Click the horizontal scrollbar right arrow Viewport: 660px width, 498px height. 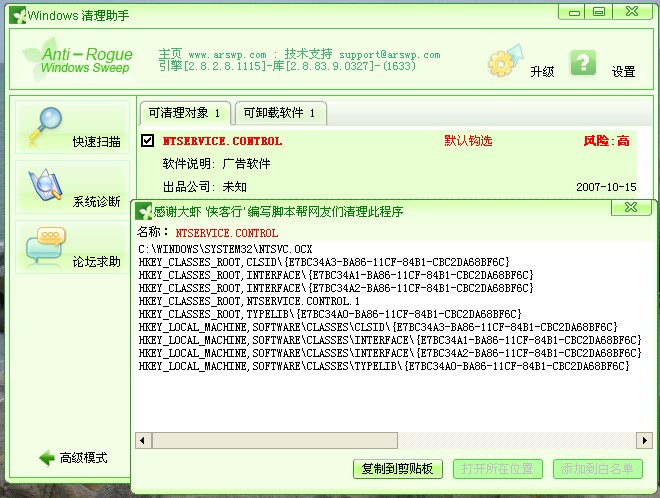pos(644,441)
